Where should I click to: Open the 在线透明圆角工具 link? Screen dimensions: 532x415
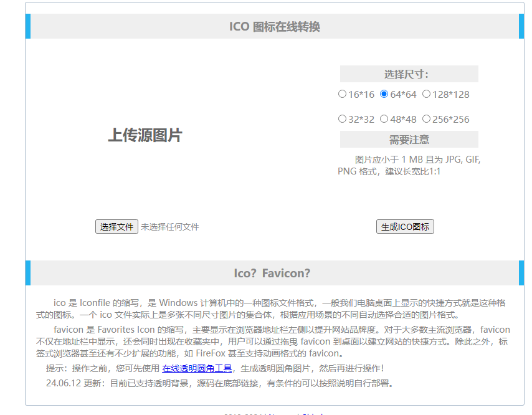pos(197,368)
